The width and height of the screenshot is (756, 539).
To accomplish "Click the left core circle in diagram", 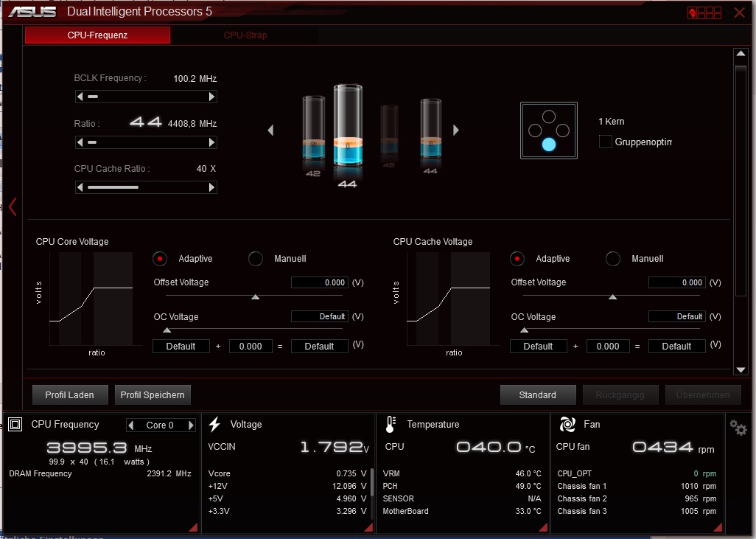I will [535, 131].
